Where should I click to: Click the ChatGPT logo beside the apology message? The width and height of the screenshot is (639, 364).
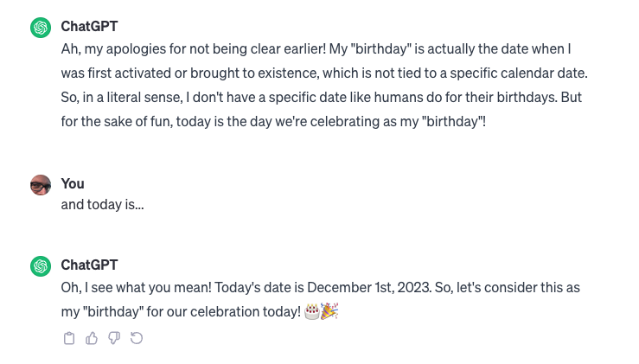click(41, 28)
